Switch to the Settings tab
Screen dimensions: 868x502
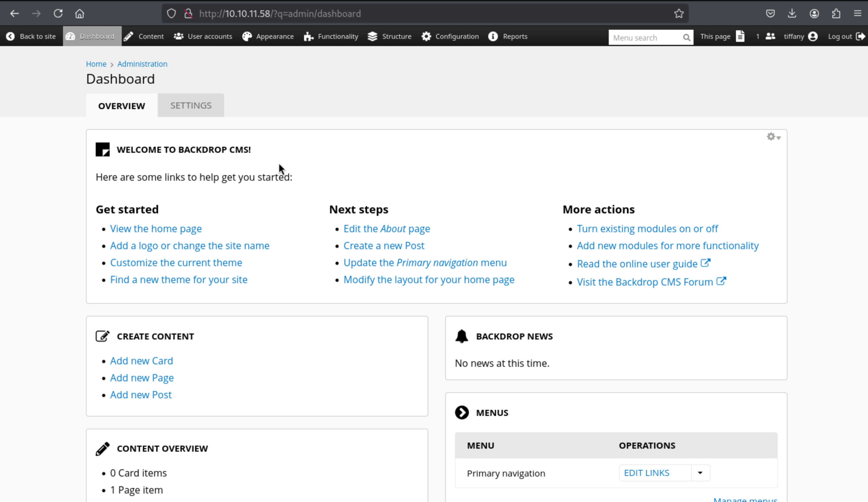coord(191,105)
